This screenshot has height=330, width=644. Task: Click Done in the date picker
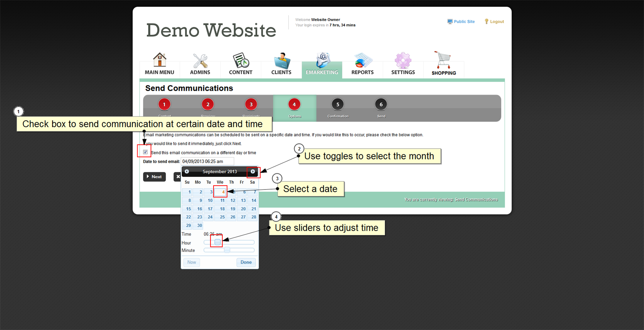246,262
